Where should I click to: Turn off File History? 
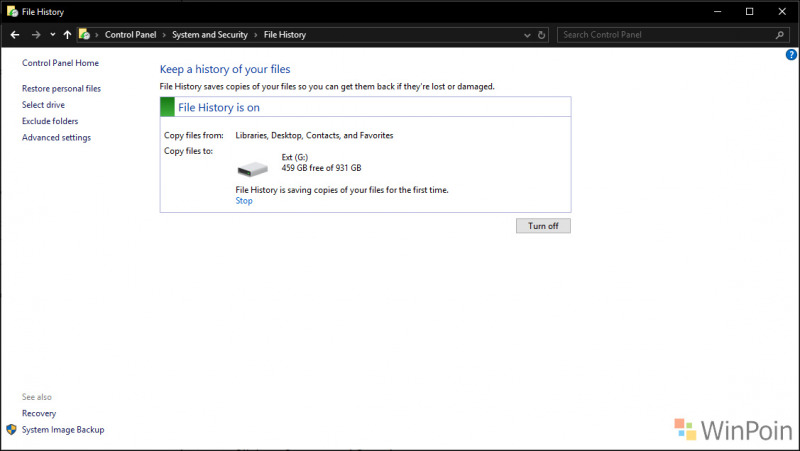[543, 226]
